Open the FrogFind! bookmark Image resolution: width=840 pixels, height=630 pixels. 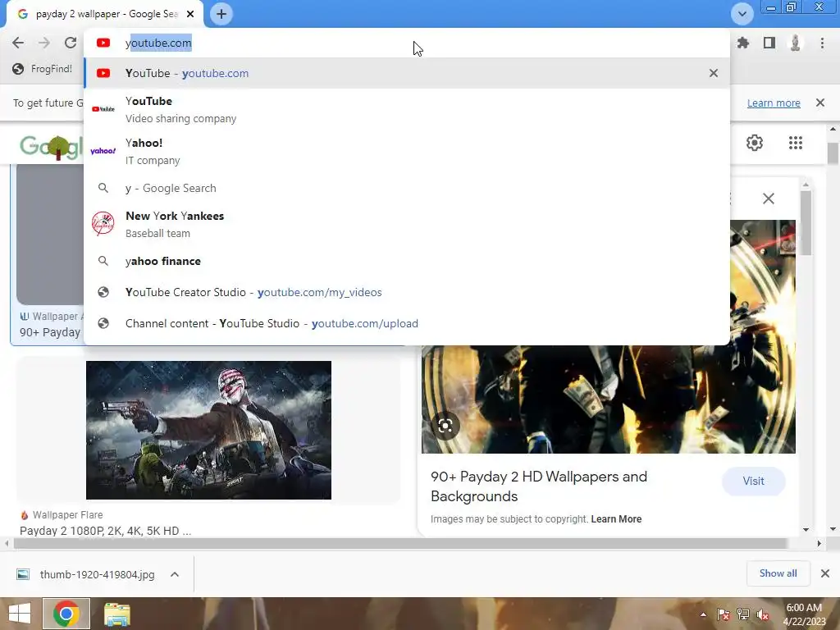43,69
